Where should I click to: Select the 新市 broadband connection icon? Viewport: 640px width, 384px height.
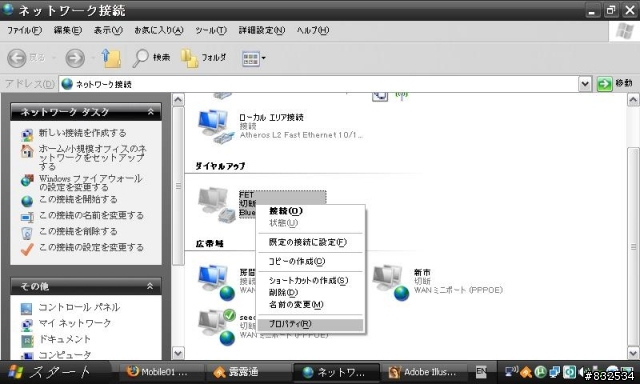pyautogui.click(x=391, y=282)
